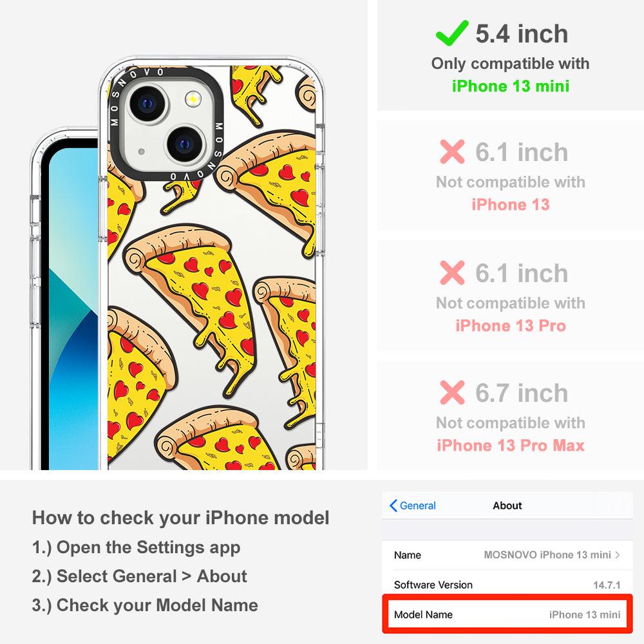Click the camera flash on the phone
644x644 pixels.
(x=193, y=99)
